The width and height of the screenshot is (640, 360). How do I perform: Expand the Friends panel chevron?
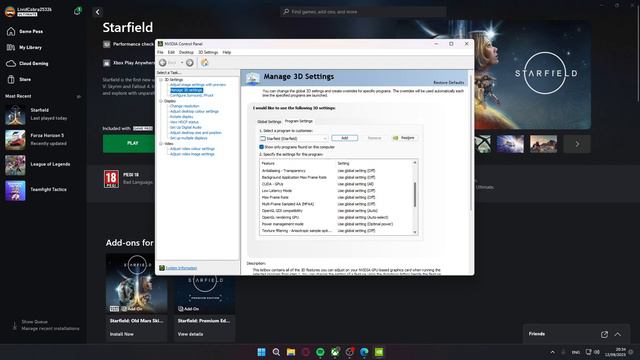618,334
